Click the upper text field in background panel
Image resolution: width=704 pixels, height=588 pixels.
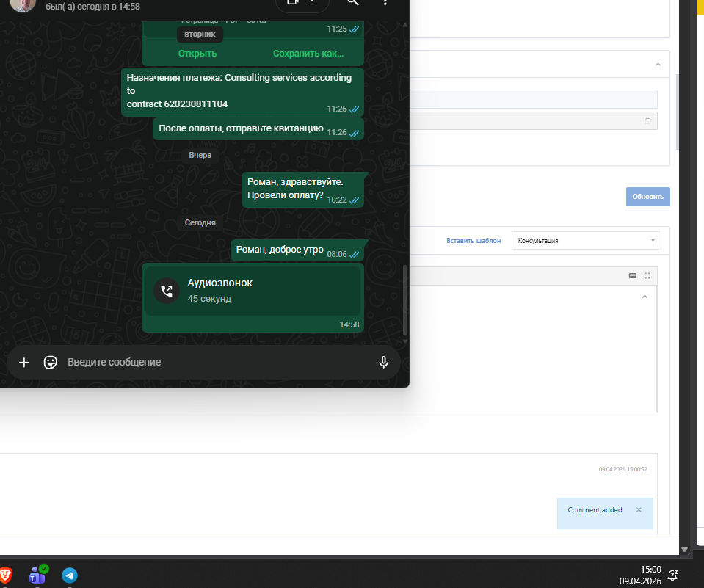pyautogui.click(x=534, y=99)
